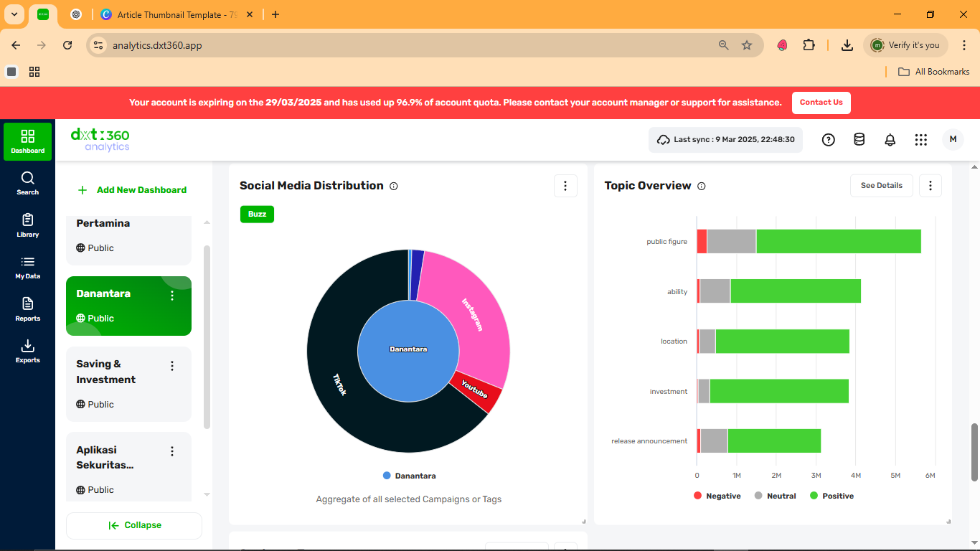Viewport: 980px width, 551px height.
Task: Go back in browser
Action: (x=16, y=45)
